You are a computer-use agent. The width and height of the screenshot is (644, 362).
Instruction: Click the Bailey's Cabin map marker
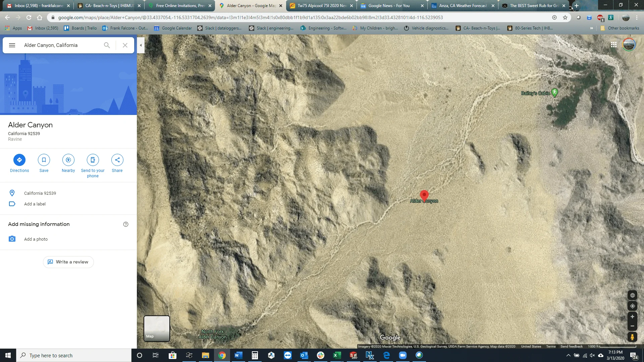click(x=554, y=92)
